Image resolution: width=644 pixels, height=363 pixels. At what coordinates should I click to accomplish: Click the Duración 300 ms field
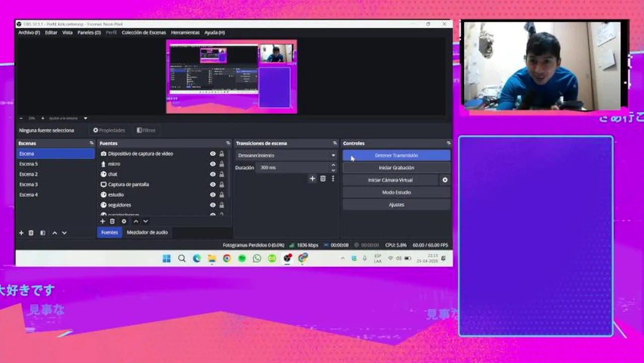pos(292,167)
